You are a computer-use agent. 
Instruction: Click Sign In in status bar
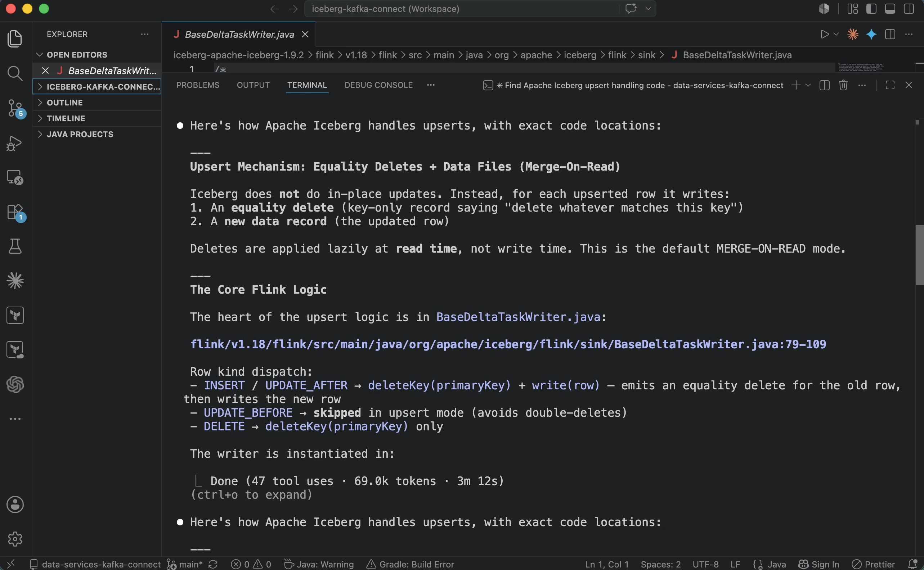click(819, 564)
